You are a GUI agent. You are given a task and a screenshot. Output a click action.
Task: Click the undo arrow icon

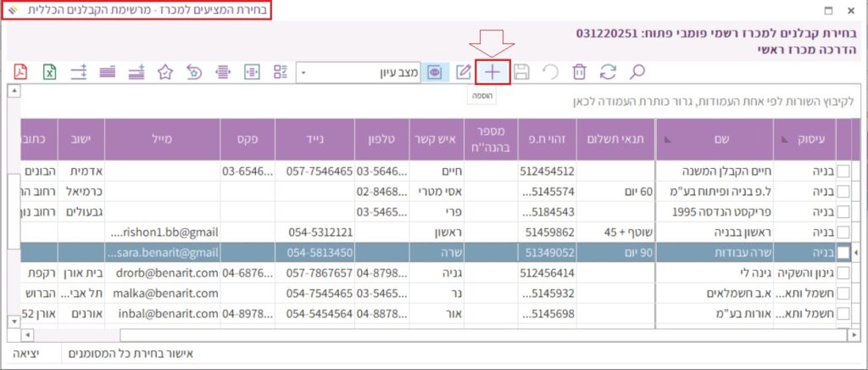point(550,72)
